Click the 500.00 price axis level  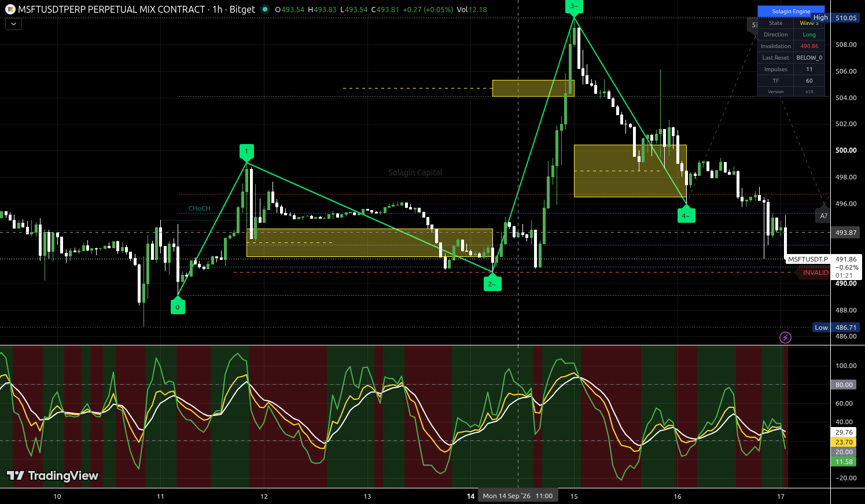(846, 150)
